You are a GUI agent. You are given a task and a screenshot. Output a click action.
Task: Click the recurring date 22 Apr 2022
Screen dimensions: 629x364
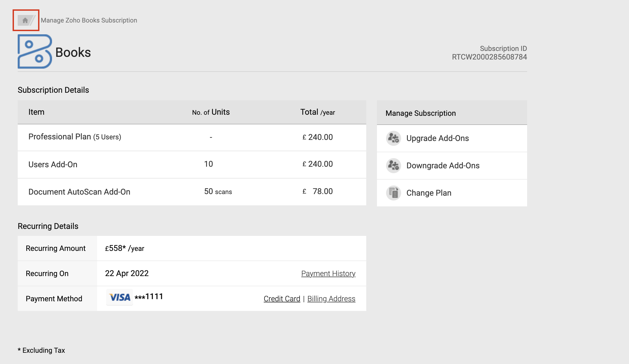pos(127,273)
